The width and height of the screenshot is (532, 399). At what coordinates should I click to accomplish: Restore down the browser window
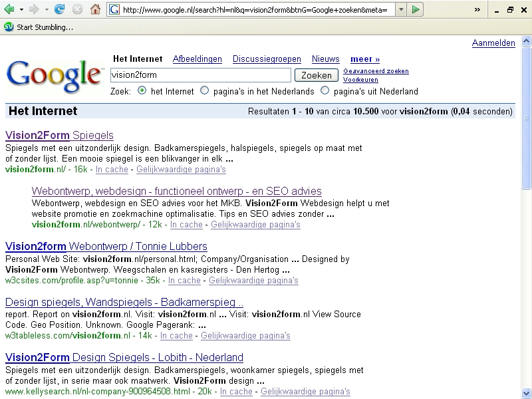click(x=510, y=10)
